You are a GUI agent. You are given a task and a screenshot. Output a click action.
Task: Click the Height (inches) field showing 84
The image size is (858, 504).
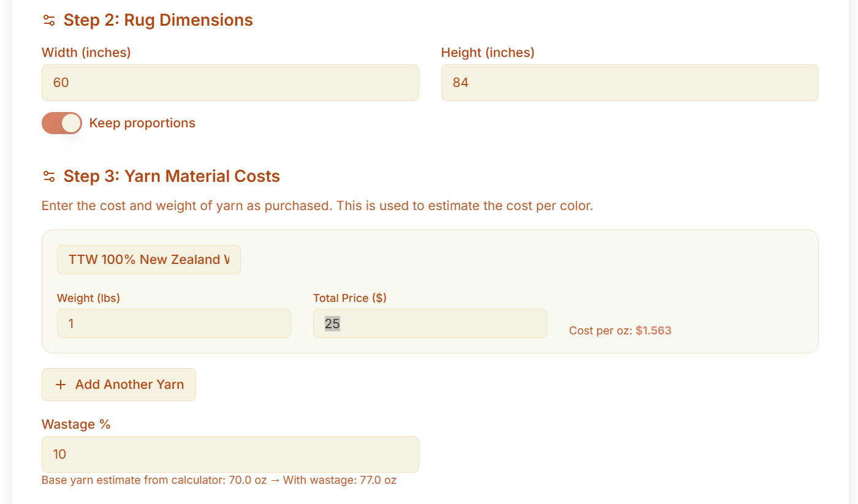tap(629, 82)
